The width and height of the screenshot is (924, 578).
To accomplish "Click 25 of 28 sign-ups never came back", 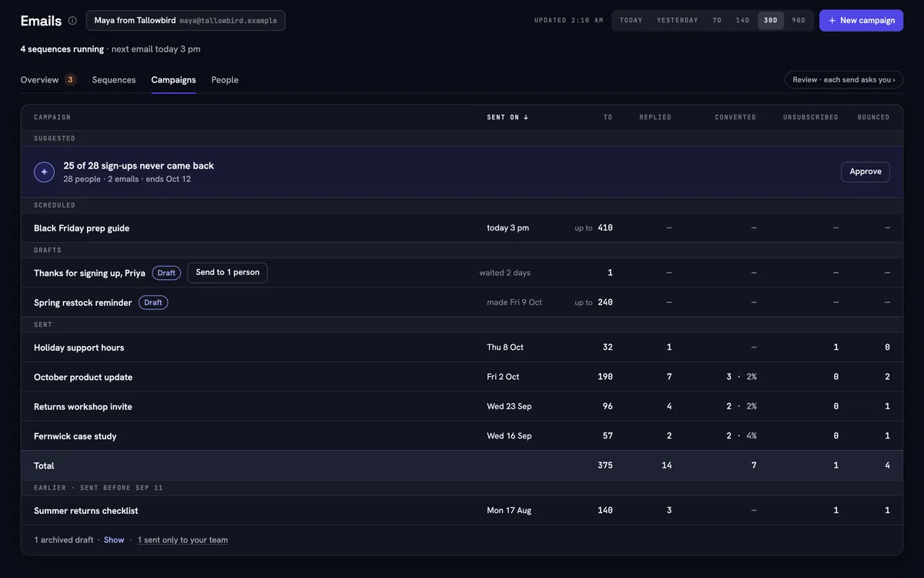I will click(139, 166).
